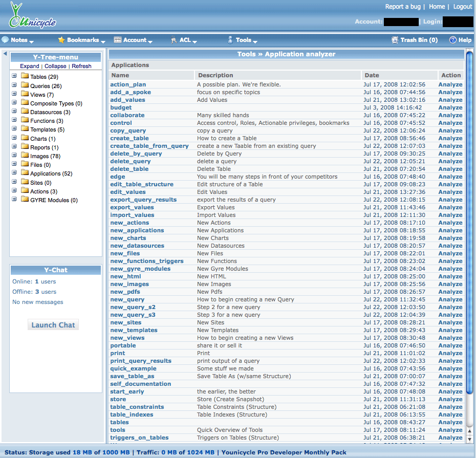Image resolution: width=476 pixels, height=458 pixels.
Task: Click the Trash Bin icon
Action: tap(395, 40)
